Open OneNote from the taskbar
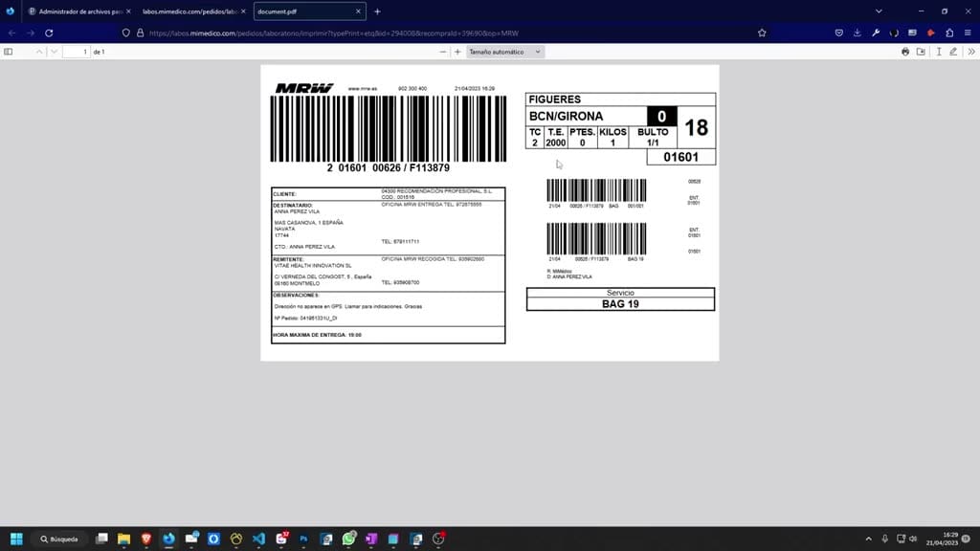This screenshot has height=551, width=980. [x=371, y=539]
